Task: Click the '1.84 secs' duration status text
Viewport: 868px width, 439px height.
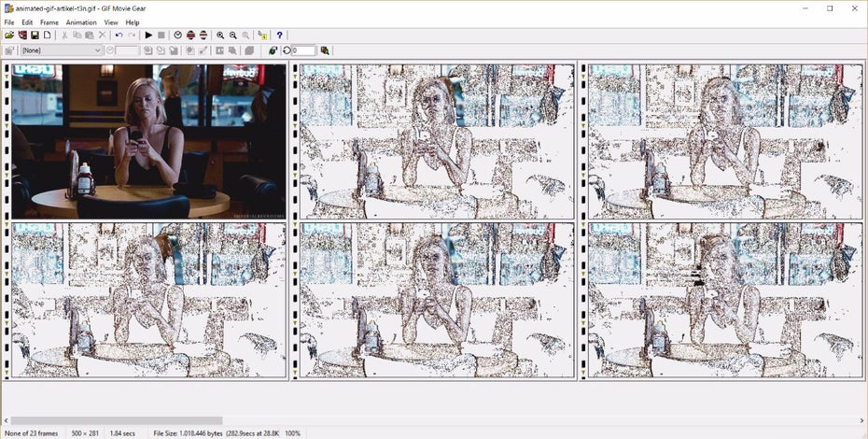Action: tap(122, 432)
